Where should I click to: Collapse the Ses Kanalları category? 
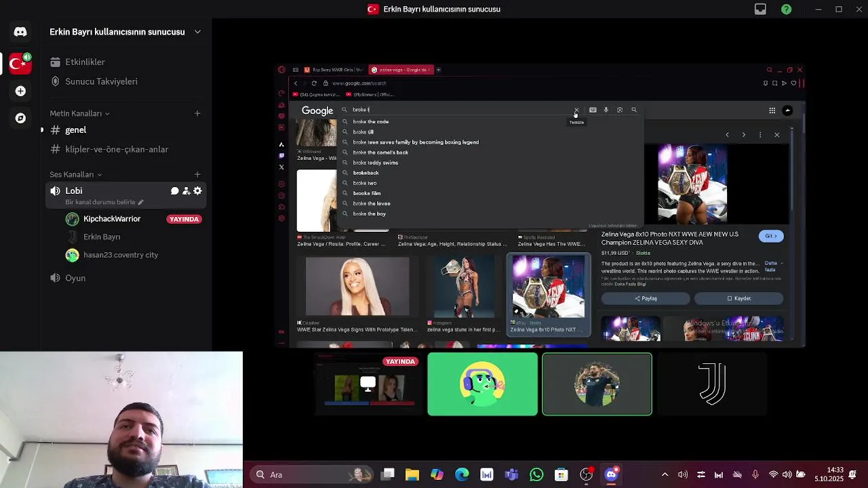click(76, 174)
